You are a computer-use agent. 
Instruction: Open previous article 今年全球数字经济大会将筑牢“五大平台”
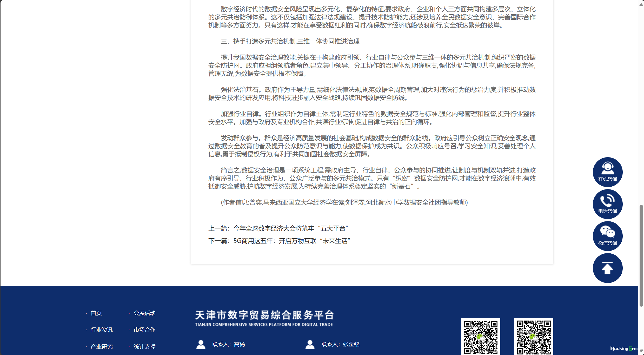click(291, 228)
